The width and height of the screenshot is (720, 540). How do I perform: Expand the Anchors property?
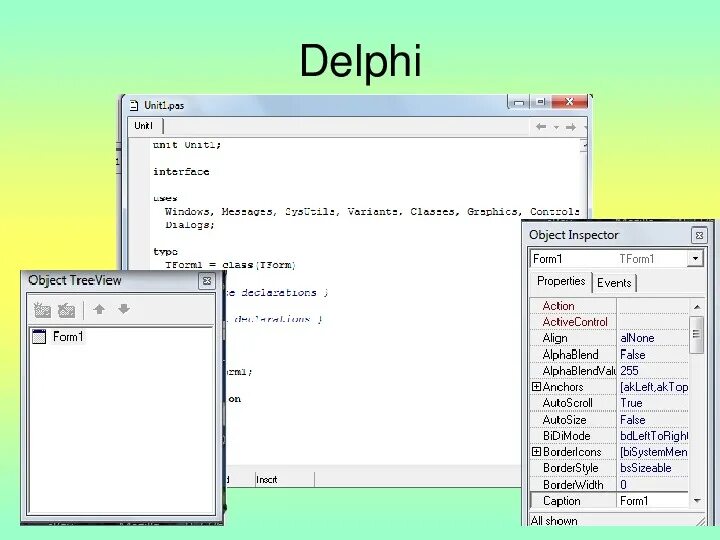[x=536, y=387]
